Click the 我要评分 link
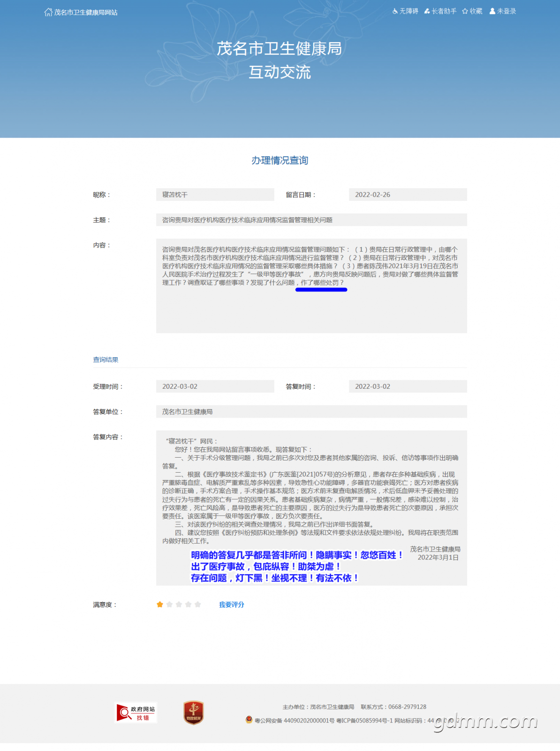560x751 pixels. point(232,605)
